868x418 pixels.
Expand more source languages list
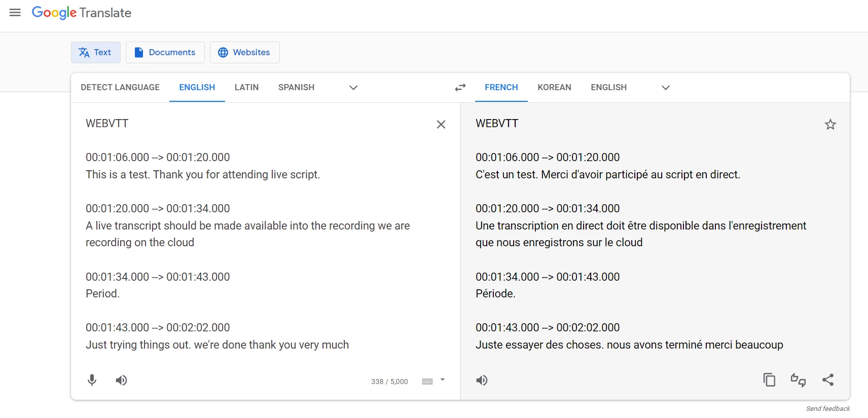click(353, 88)
